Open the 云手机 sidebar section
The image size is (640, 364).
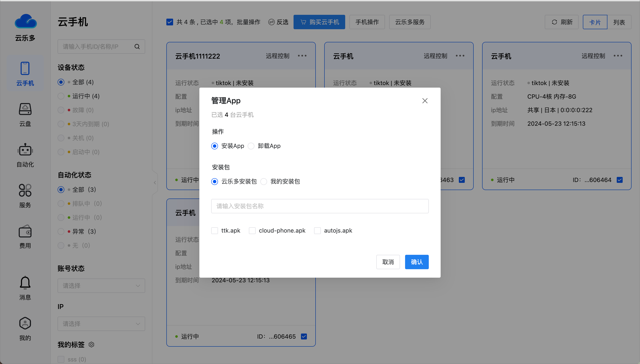pos(25,74)
